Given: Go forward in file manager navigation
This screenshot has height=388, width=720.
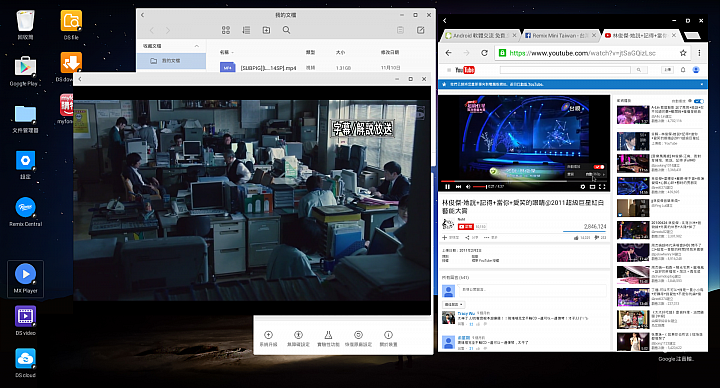Looking at the screenshot, I should [x=168, y=30].
